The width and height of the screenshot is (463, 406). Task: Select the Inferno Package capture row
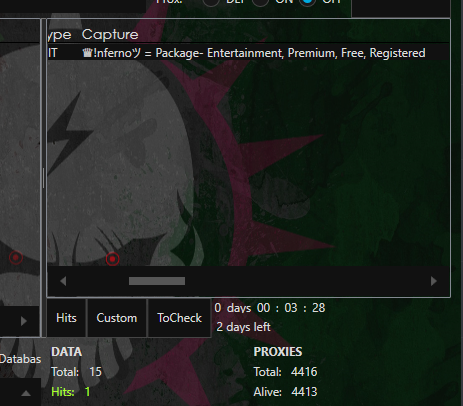[x=248, y=53]
